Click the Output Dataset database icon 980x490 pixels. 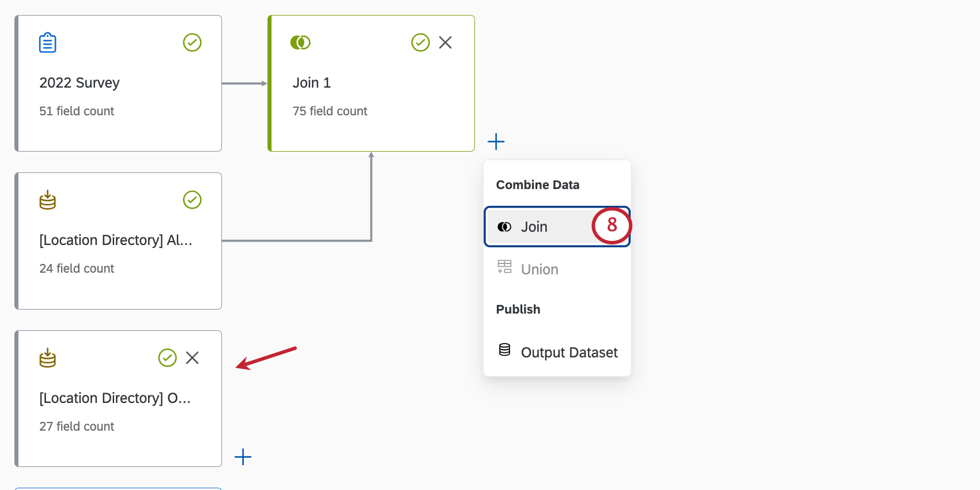(504, 350)
